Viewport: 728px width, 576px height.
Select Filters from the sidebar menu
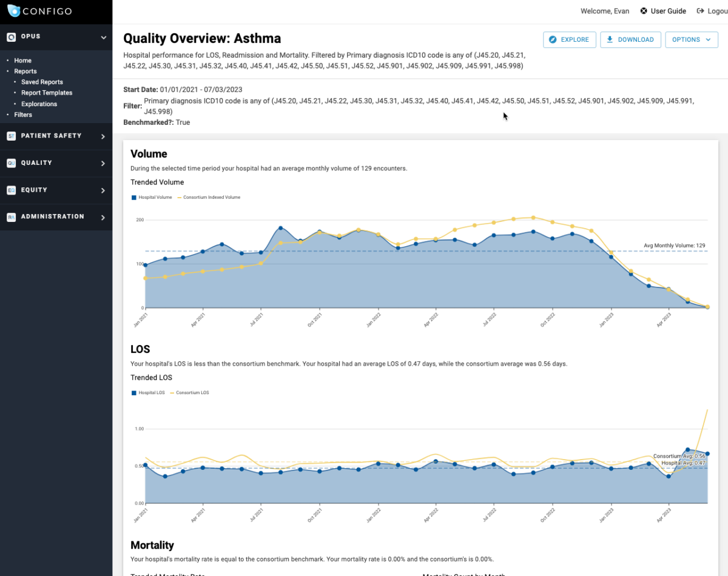point(23,115)
